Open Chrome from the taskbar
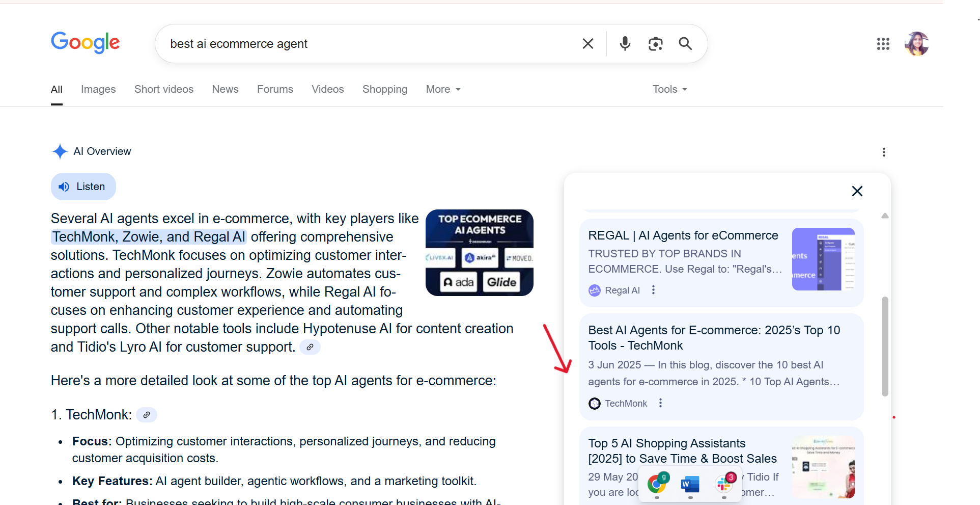 pos(657,483)
